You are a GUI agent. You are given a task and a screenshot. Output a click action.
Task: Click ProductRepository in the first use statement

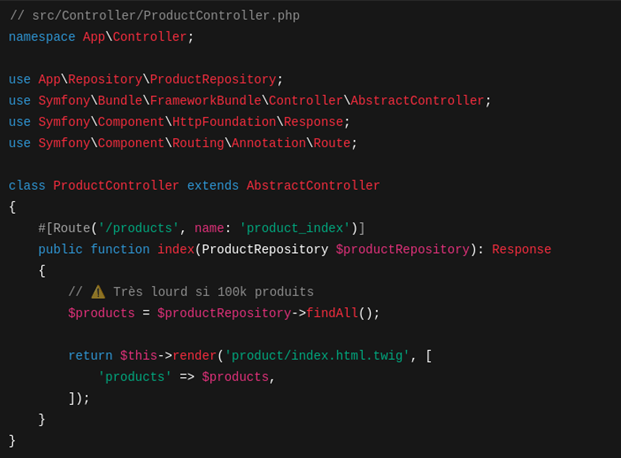point(213,79)
